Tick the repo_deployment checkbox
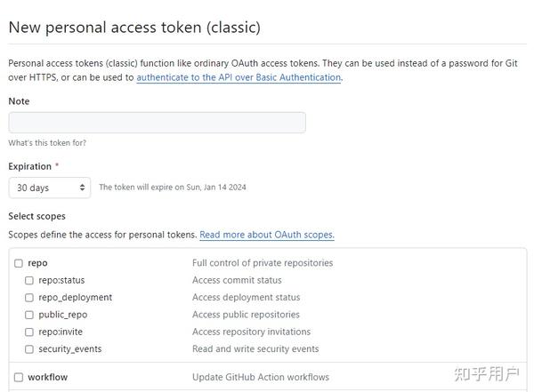Image resolution: width=534 pixels, height=392 pixels. point(29,298)
